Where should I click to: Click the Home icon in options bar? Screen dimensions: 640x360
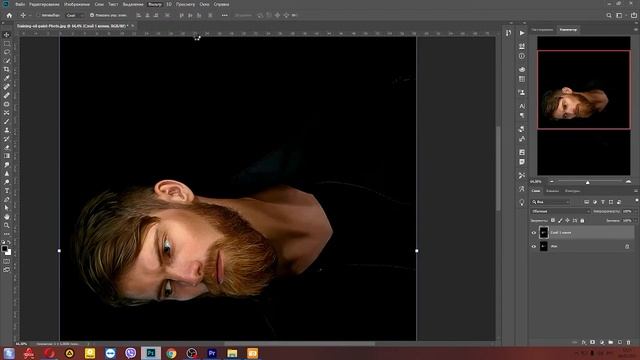[9, 15]
